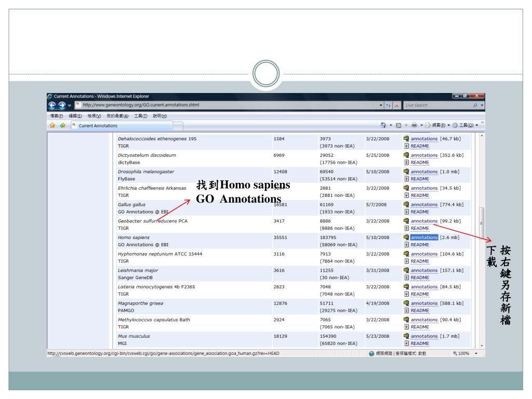Click the page scrollbar up arrow

(x=482, y=136)
